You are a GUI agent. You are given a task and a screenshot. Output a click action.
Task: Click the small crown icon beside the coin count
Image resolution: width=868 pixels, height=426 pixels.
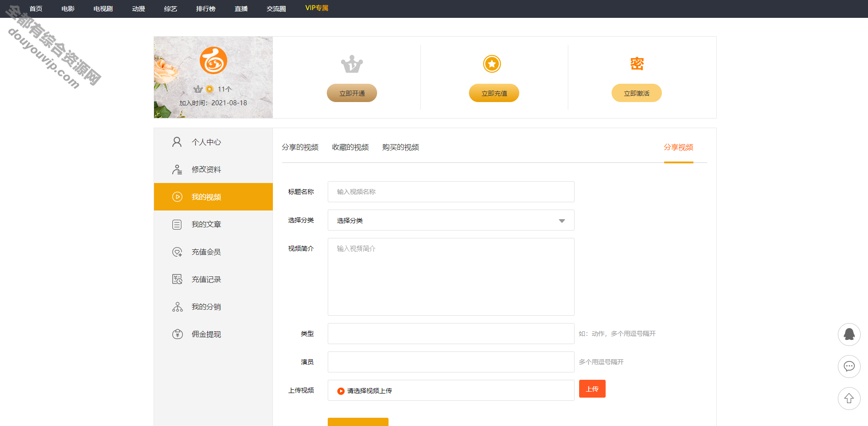(198, 89)
